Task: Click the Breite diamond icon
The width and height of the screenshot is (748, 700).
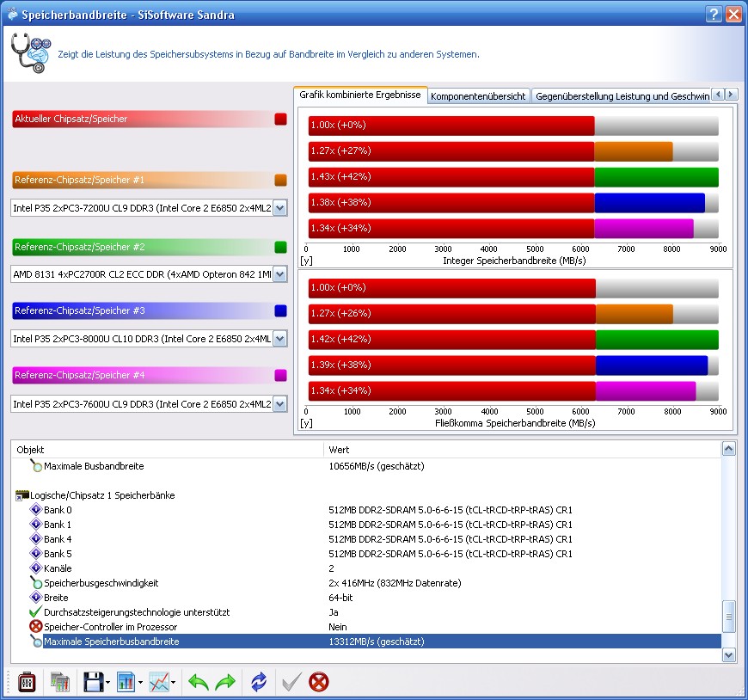Action: point(36,597)
